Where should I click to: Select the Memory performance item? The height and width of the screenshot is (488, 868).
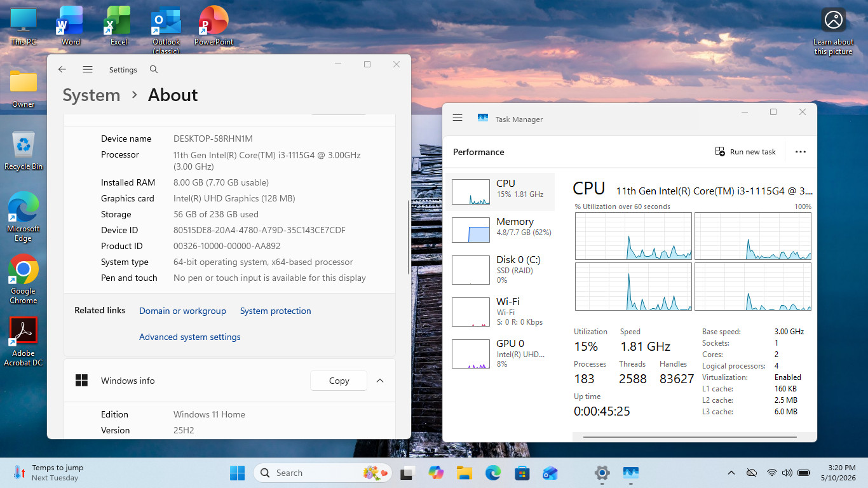click(x=500, y=230)
